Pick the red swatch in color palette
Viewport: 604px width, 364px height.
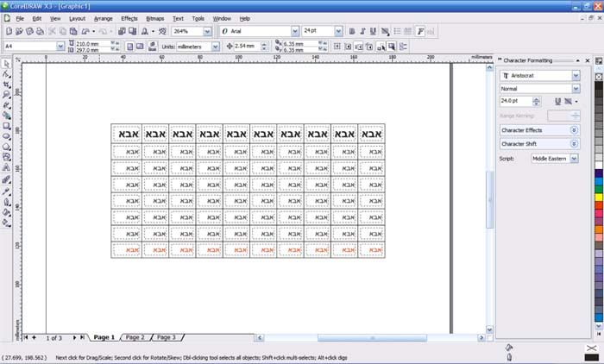[x=599, y=205]
